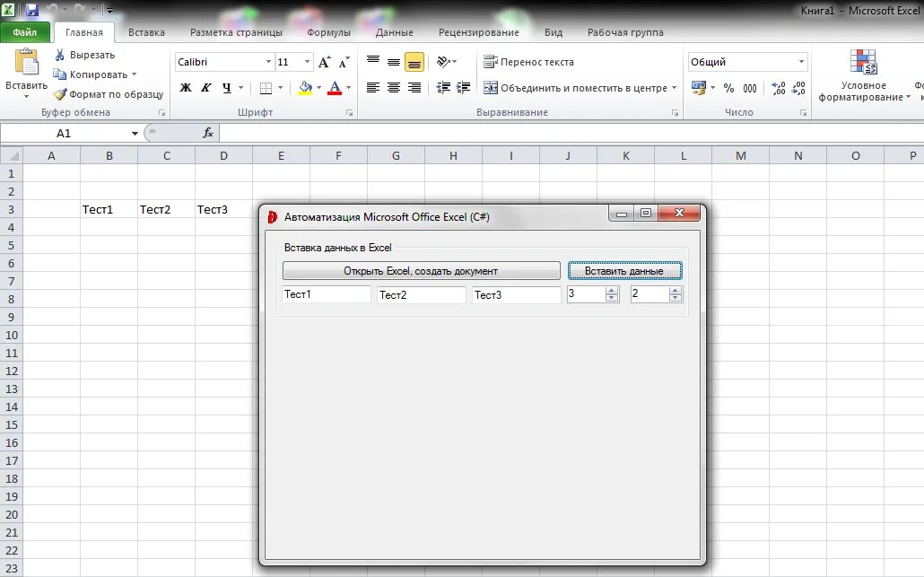Increase decimal places icon

pyautogui.click(x=779, y=88)
